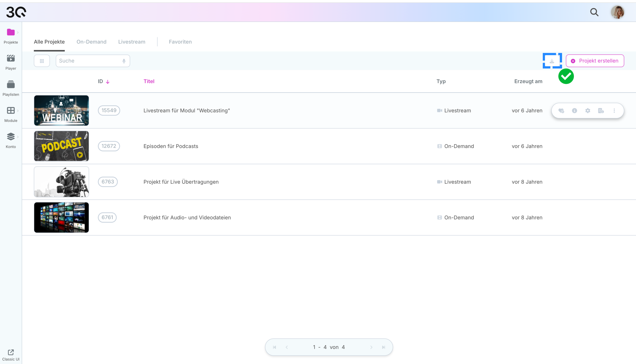Viewport: 636px width, 364px height.
Task: Open Playlisten in the sidebar
Action: [x=11, y=88]
